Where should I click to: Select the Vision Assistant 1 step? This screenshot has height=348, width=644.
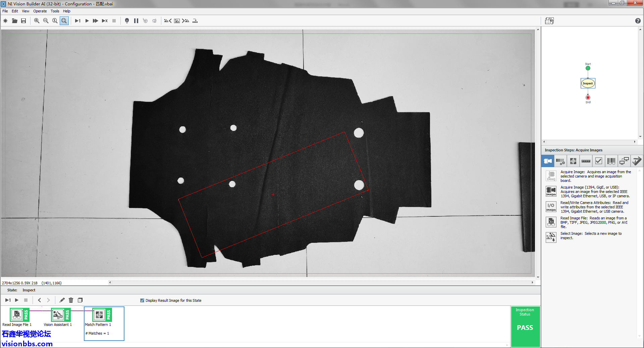[x=58, y=315]
